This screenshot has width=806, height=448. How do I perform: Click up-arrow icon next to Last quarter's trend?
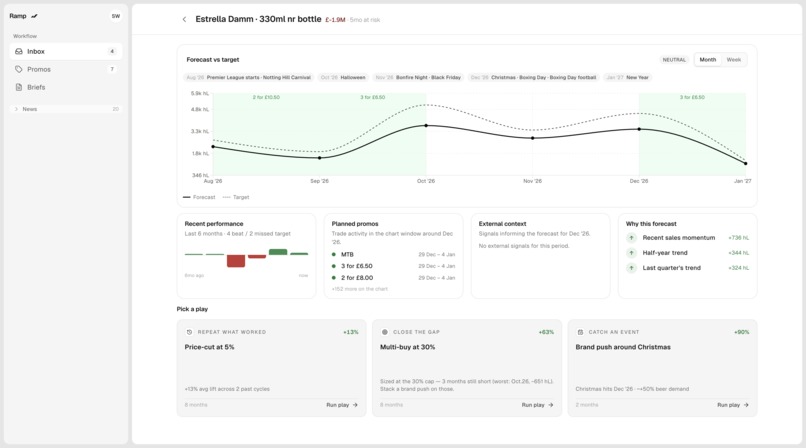(x=631, y=268)
